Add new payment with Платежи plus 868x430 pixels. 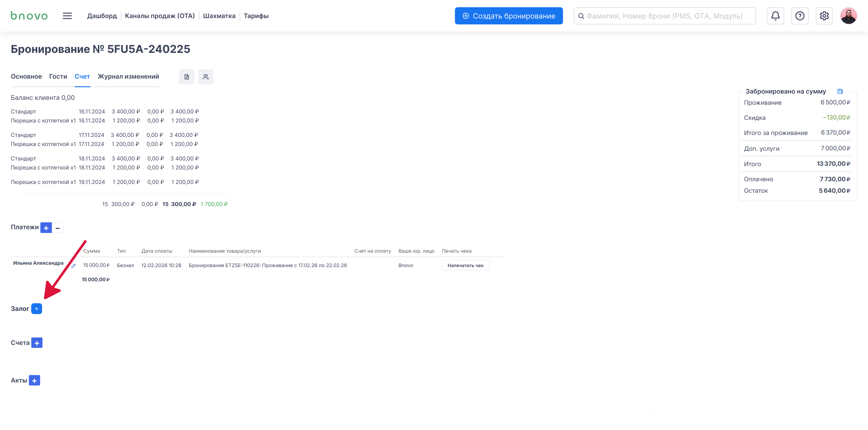(46, 228)
